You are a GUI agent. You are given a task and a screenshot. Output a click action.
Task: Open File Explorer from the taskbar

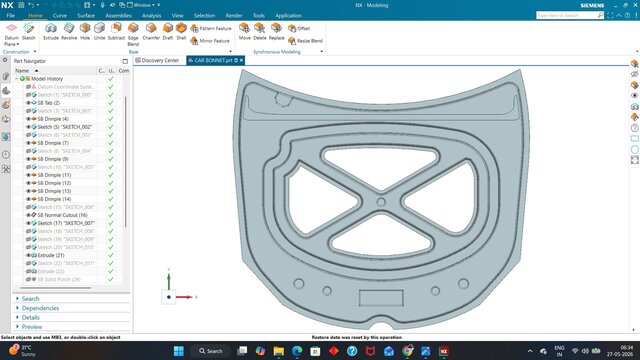(279, 351)
